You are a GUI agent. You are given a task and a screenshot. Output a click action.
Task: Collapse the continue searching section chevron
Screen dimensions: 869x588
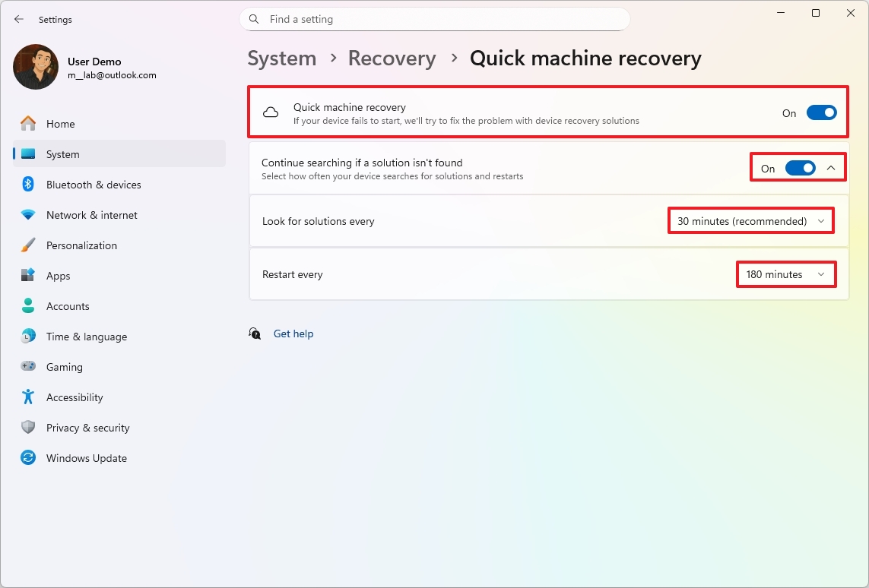830,168
